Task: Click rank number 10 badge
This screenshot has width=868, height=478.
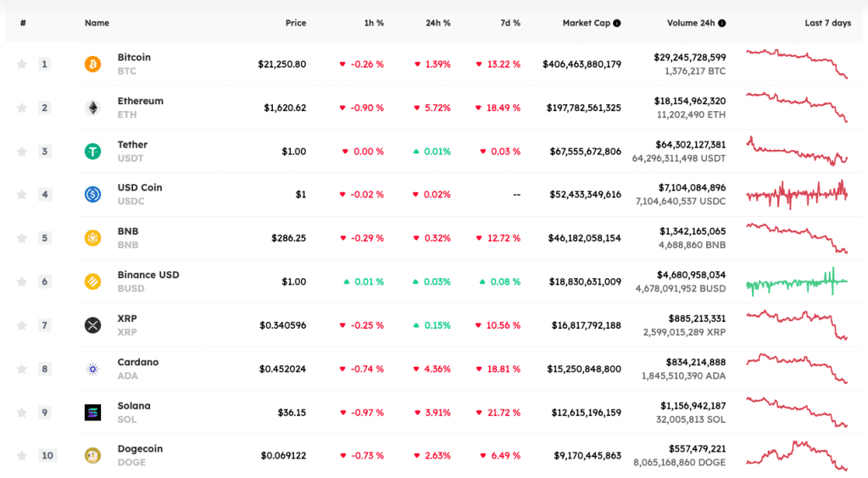Action: pos(47,455)
